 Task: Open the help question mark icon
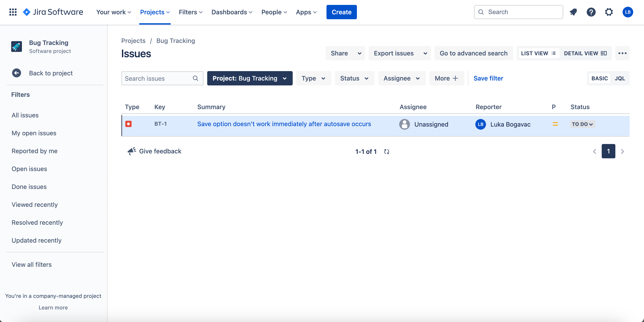click(591, 12)
